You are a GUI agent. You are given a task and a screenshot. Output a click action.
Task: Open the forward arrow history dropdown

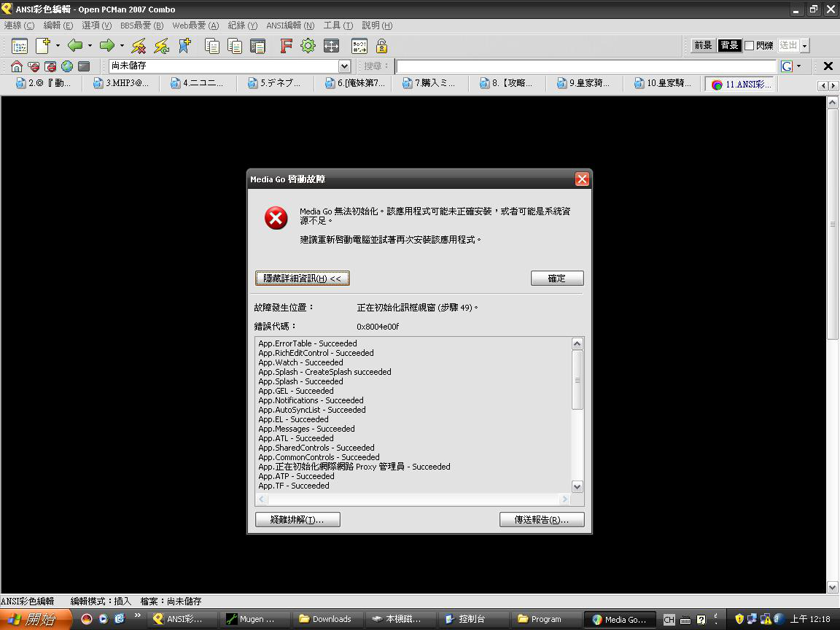(122, 46)
